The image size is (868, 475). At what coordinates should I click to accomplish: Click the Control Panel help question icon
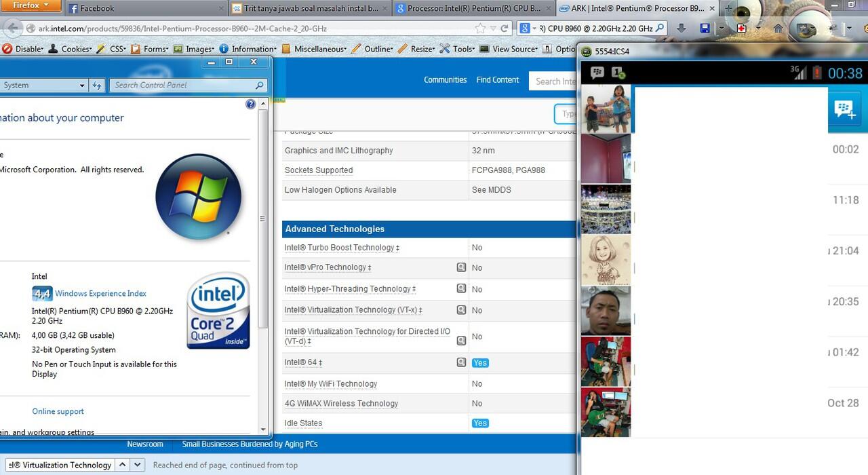click(x=250, y=104)
